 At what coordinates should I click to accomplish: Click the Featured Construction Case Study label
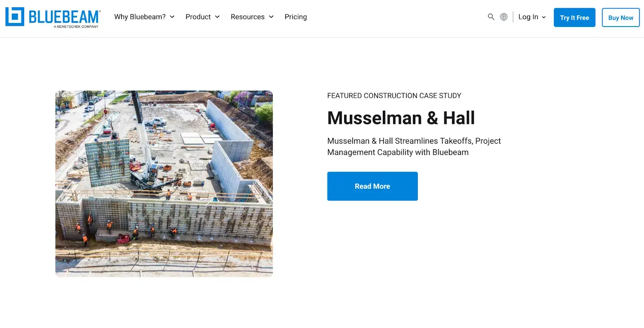(x=394, y=96)
